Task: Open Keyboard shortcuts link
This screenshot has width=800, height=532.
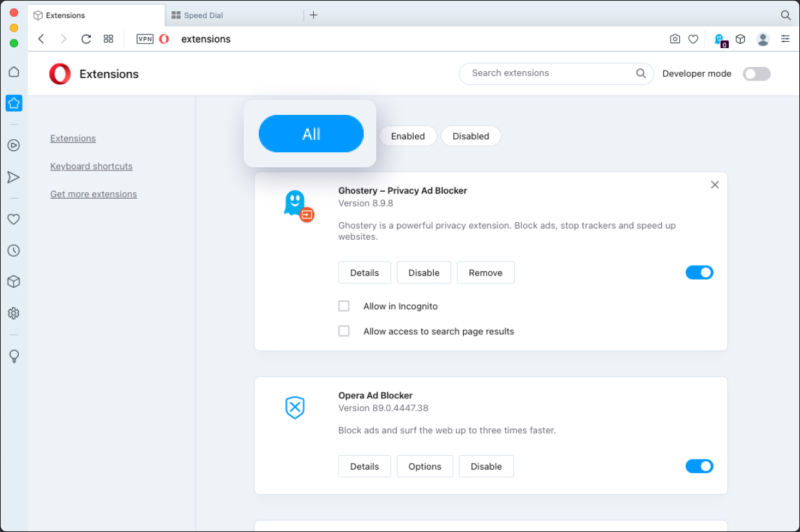Action: click(91, 166)
